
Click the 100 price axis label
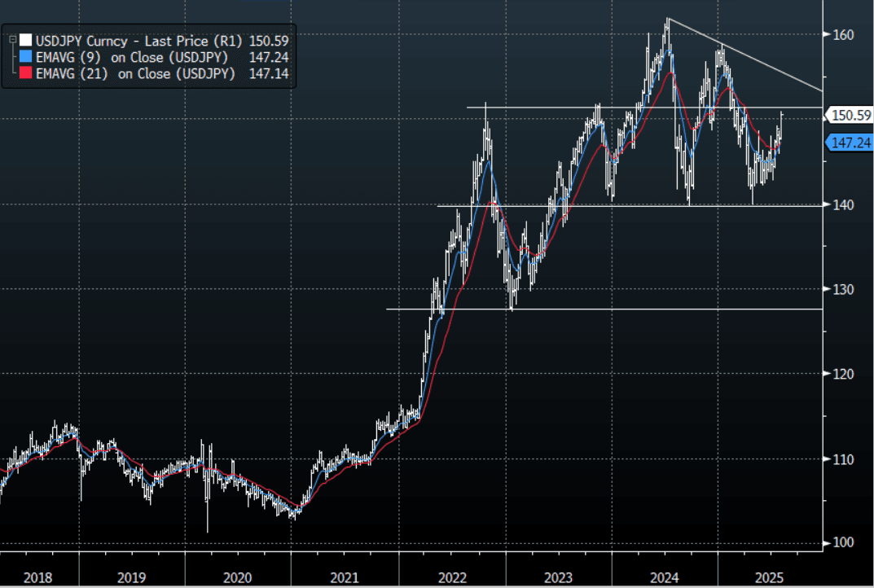843,542
